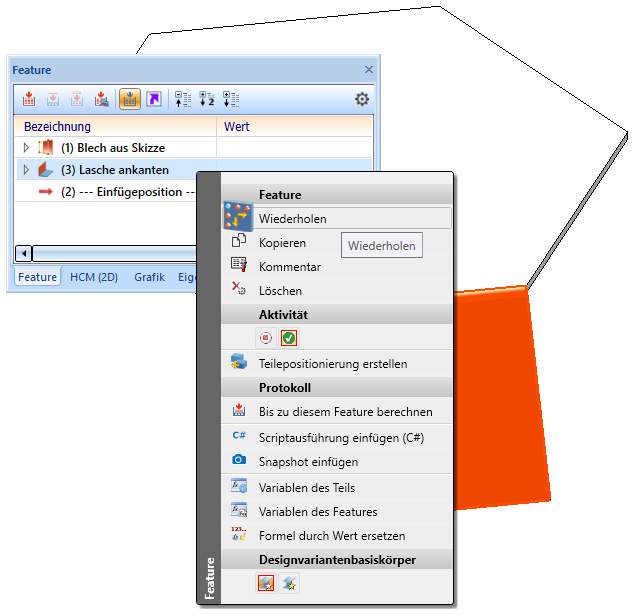This screenshot has width=633, height=615.
Task: Choose Bis zu diesem Feature berechnen
Action: (337, 411)
